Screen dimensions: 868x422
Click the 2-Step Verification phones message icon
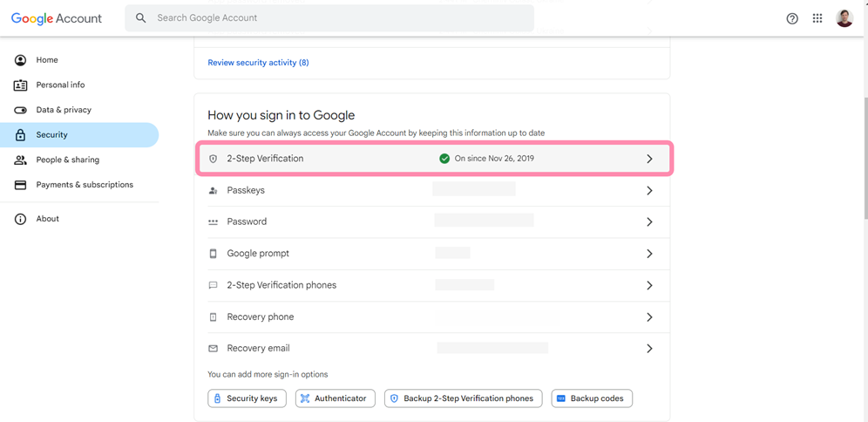coord(214,285)
